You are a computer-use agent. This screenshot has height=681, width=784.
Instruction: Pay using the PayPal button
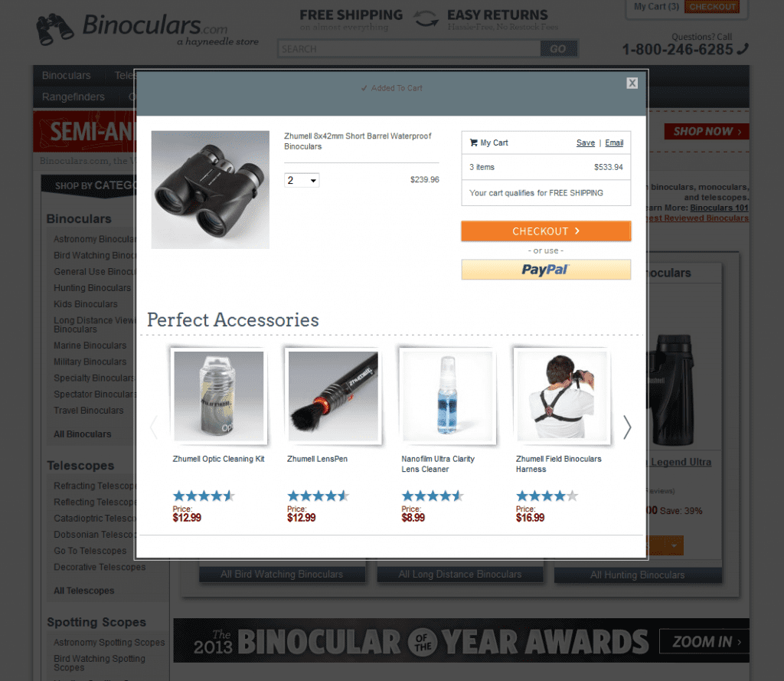pos(545,270)
